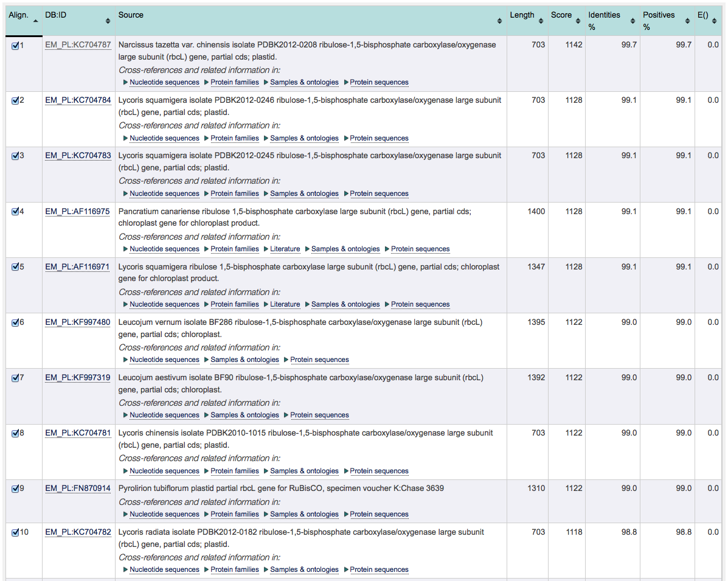This screenshot has height=581, width=728.
Task: Open the Literature link for Lycoris squamigera AF116971
Action: [285, 304]
